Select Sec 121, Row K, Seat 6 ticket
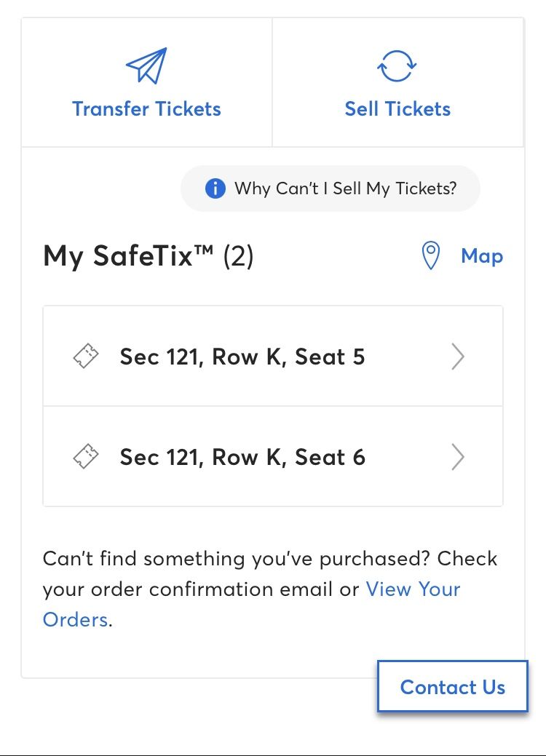Viewport: 546px width, 756px height. 273,456
